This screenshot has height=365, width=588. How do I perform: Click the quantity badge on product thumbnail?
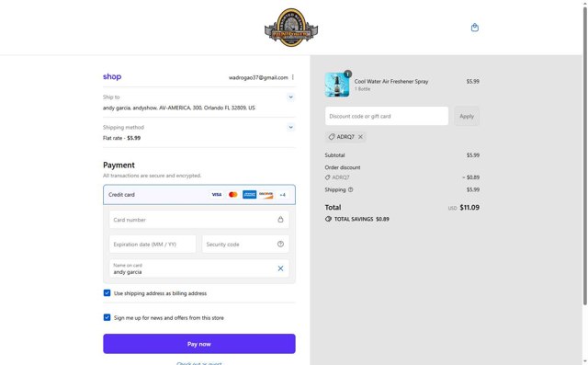[347, 74]
